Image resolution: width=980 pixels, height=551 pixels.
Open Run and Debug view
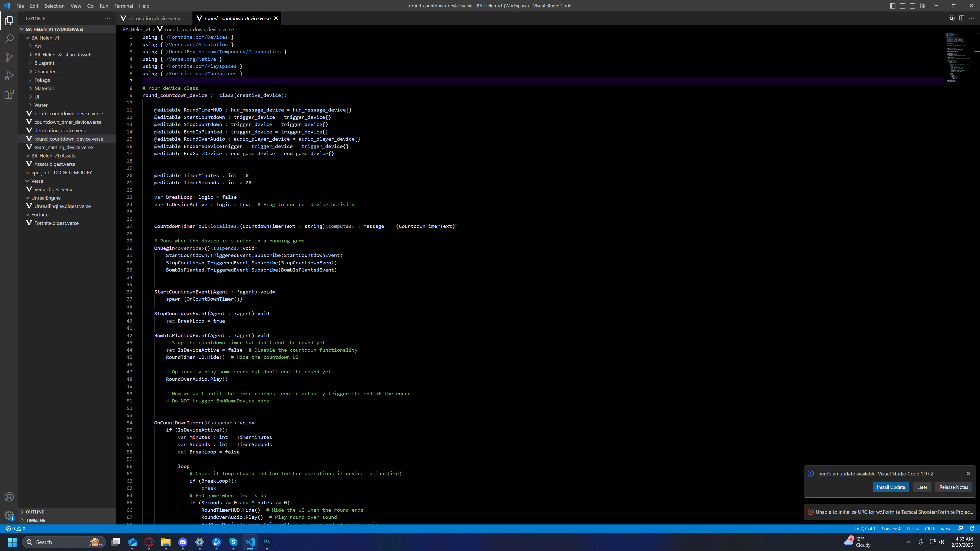click(9, 76)
